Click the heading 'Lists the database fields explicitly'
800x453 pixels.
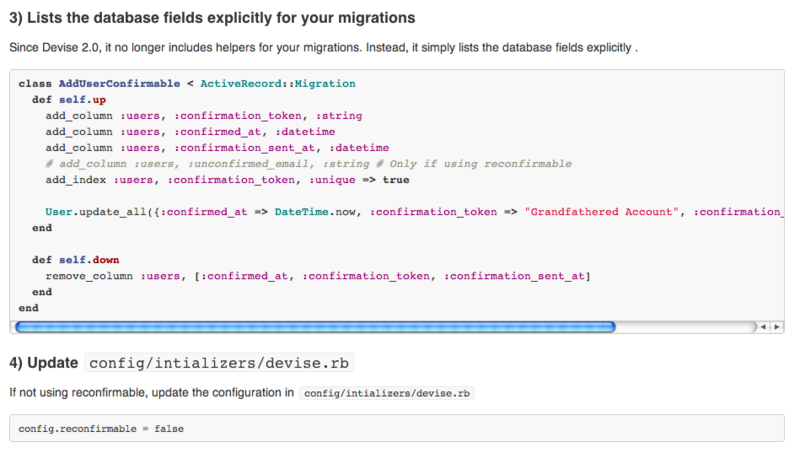click(x=212, y=18)
